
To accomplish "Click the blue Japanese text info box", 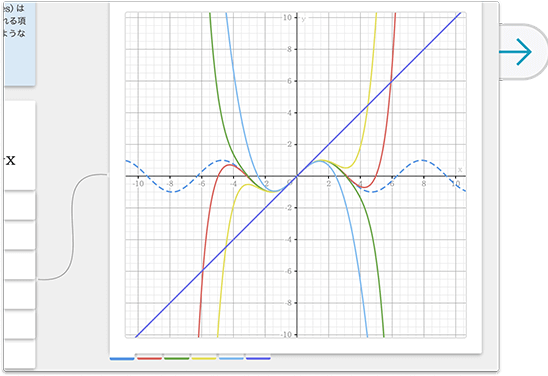I will [20, 44].
